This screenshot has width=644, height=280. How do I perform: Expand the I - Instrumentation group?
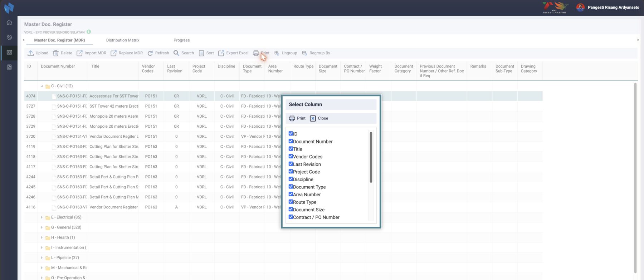point(42,247)
